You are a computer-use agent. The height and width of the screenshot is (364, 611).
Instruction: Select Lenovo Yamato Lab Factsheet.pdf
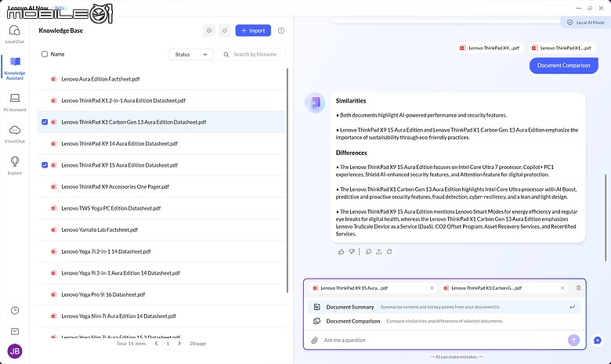click(161, 229)
